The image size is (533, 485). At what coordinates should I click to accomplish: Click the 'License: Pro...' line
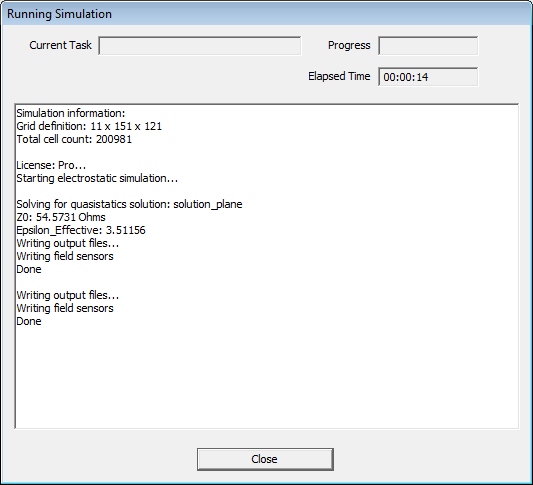click(51, 165)
